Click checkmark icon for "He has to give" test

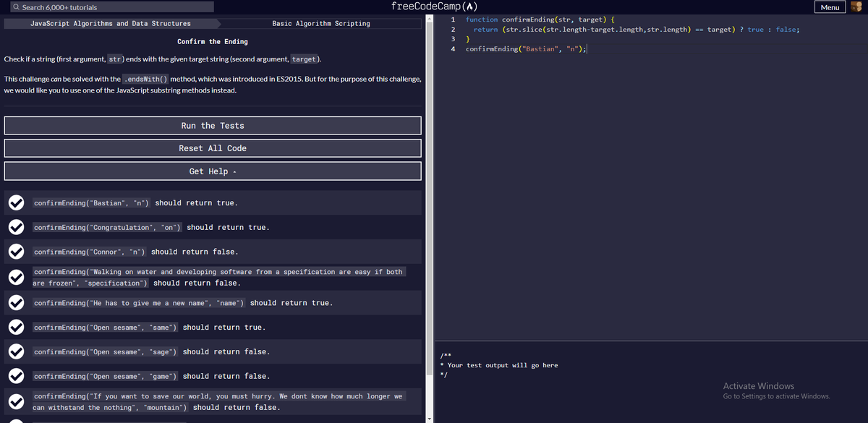pyautogui.click(x=17, y=303)
